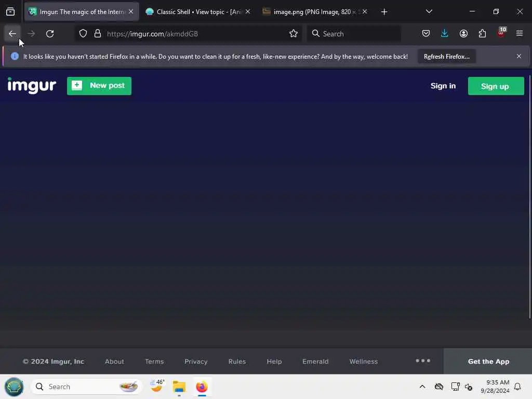The width and height of the screenshot is (532, 399).
Task: Focus the imgur.com URL address bar
Action: coord(188,34)
